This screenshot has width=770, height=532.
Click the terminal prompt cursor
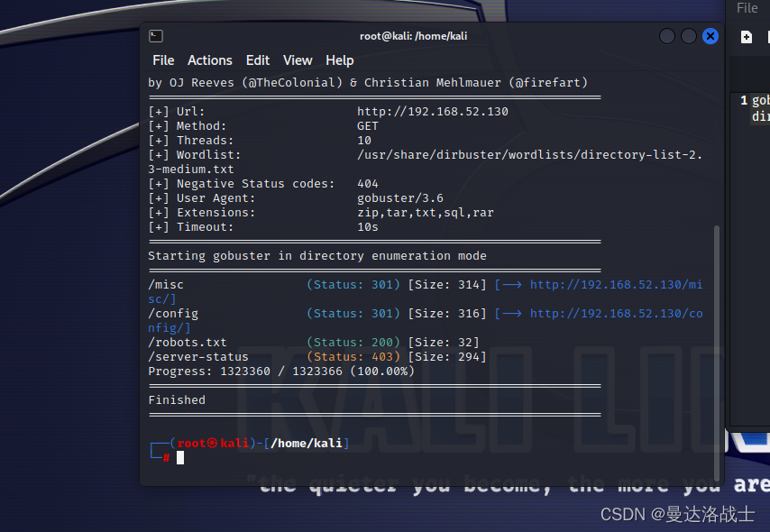[x=180, y=458]
